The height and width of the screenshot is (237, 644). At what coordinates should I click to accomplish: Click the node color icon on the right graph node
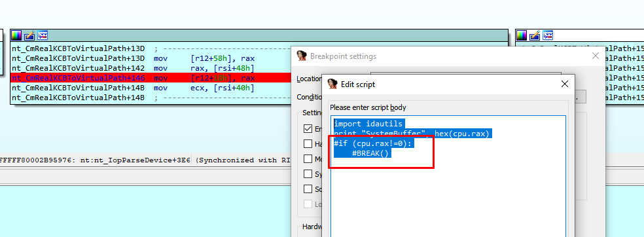tap(521, 35)
